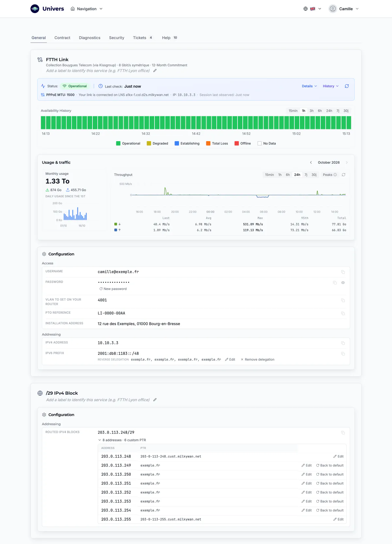Viewport: 392px width, 544px height.
Task: Refresh the link status check
Action: tap(347, 86)
